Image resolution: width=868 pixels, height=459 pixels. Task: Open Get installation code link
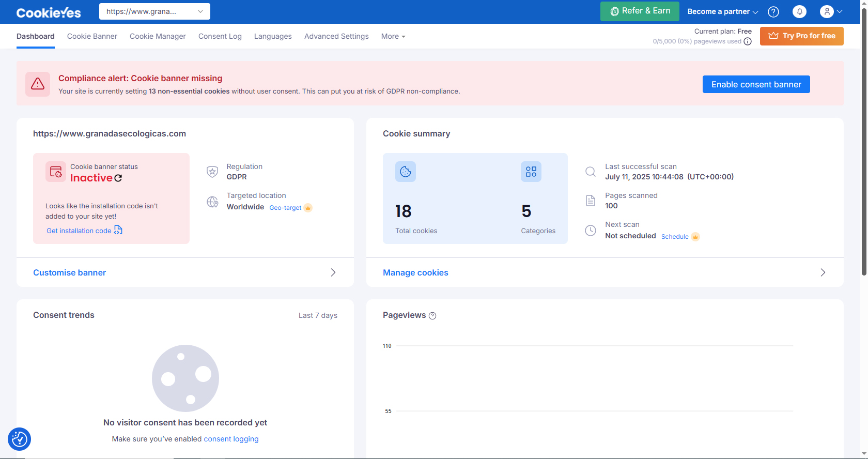click(x=84, y=231)
